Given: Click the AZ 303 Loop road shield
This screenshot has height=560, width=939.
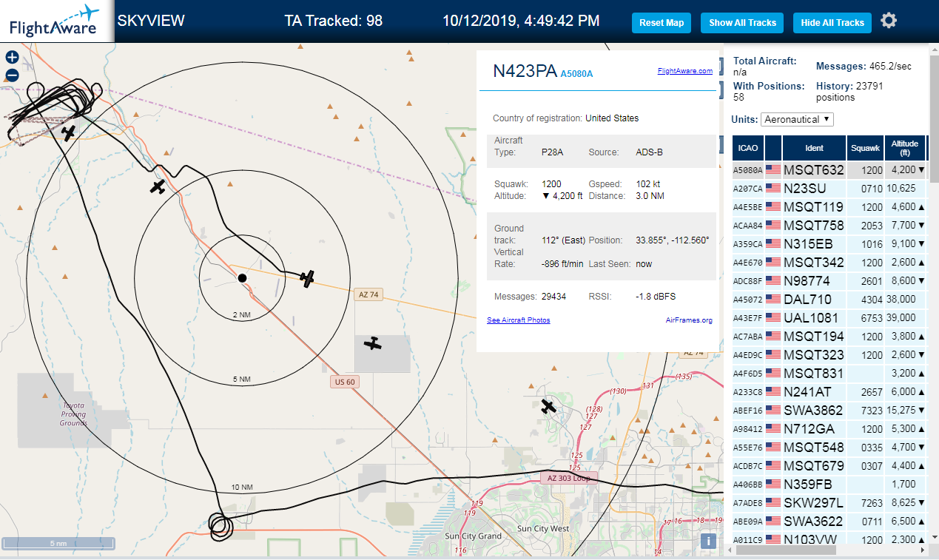Looking at the screenshot, I should (568, 478).
